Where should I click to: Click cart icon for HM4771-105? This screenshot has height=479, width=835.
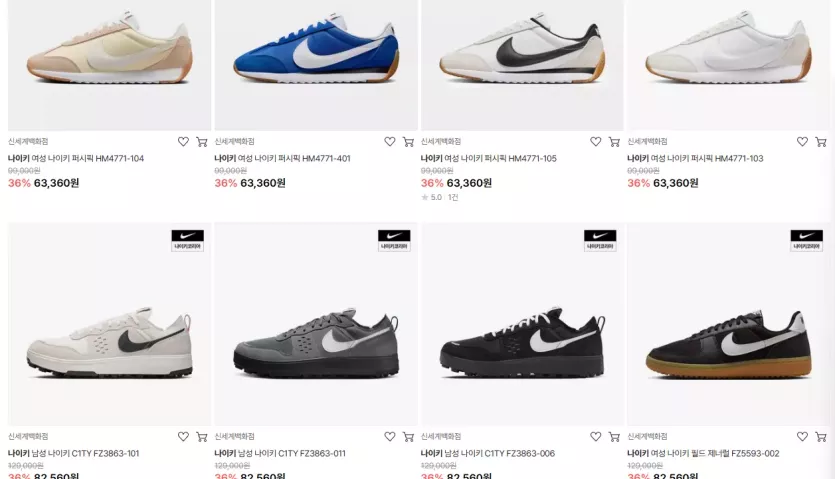[x=615, y=142]
